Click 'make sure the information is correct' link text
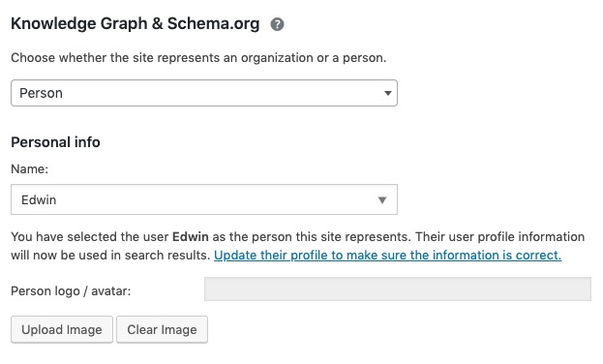Screen dimensions: 603x364 (453, 256)
